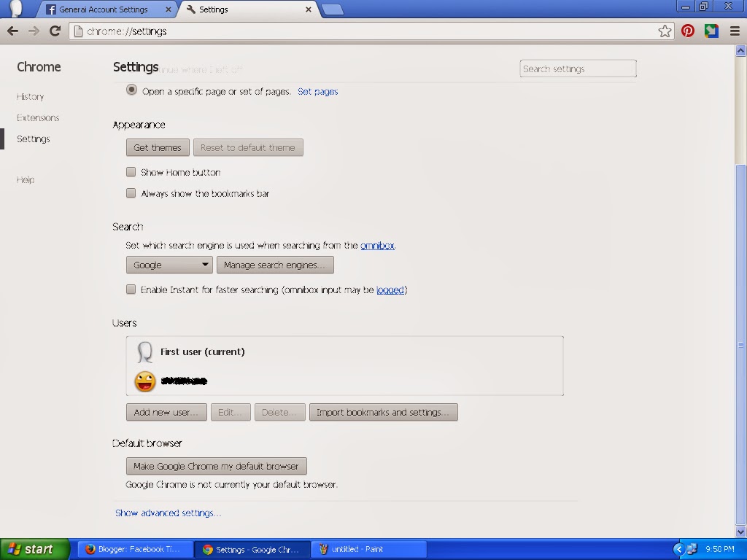The image size is (747, 560).
Task: Click the Get themes button
Action: click(158, 147)
